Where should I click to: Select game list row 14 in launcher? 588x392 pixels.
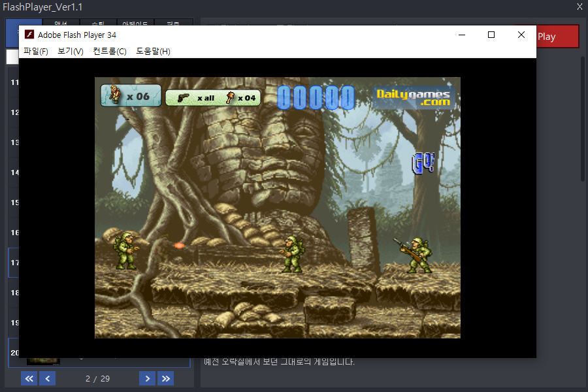(14, 172)
